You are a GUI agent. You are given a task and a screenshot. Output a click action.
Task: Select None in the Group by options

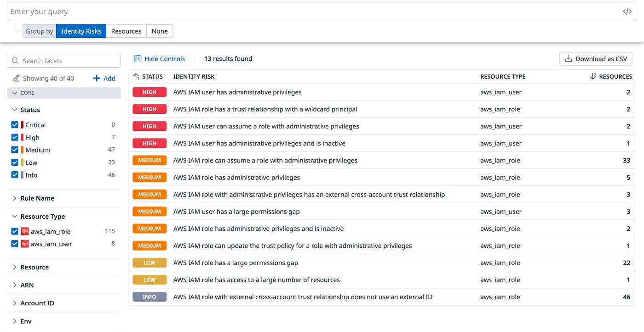click(x=160, y=31)
